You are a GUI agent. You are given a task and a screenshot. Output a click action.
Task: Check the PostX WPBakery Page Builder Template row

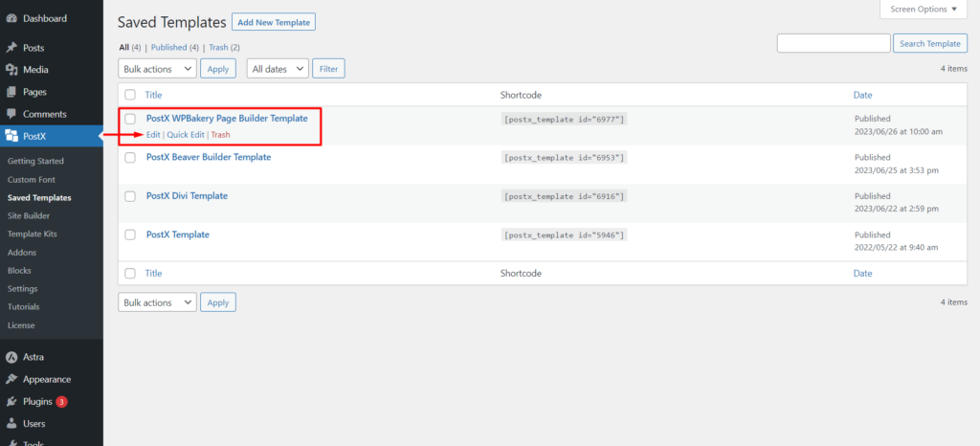point(130,119)
